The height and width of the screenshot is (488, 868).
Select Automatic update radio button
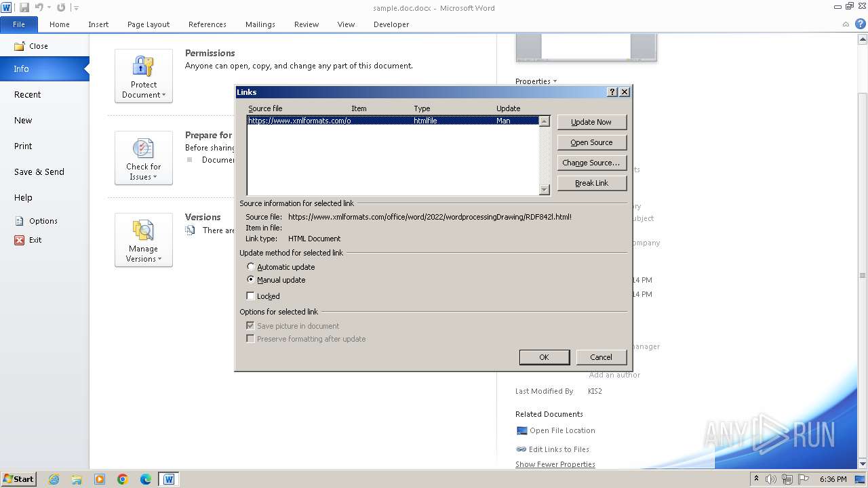click(x=251, y=267)
